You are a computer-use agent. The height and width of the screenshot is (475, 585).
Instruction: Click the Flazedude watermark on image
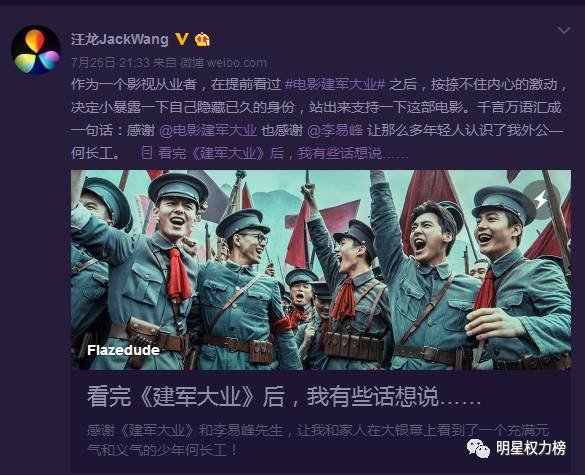coord(123,350)
